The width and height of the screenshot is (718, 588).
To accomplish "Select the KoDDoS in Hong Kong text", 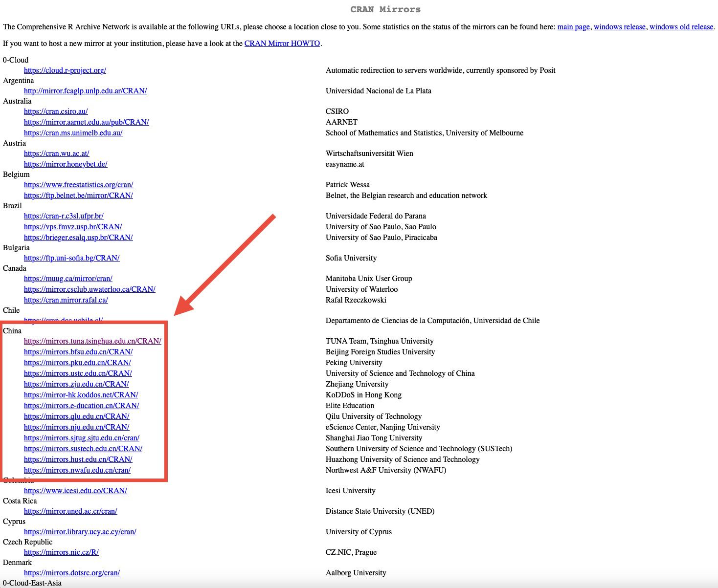I will tap(363, 395).
